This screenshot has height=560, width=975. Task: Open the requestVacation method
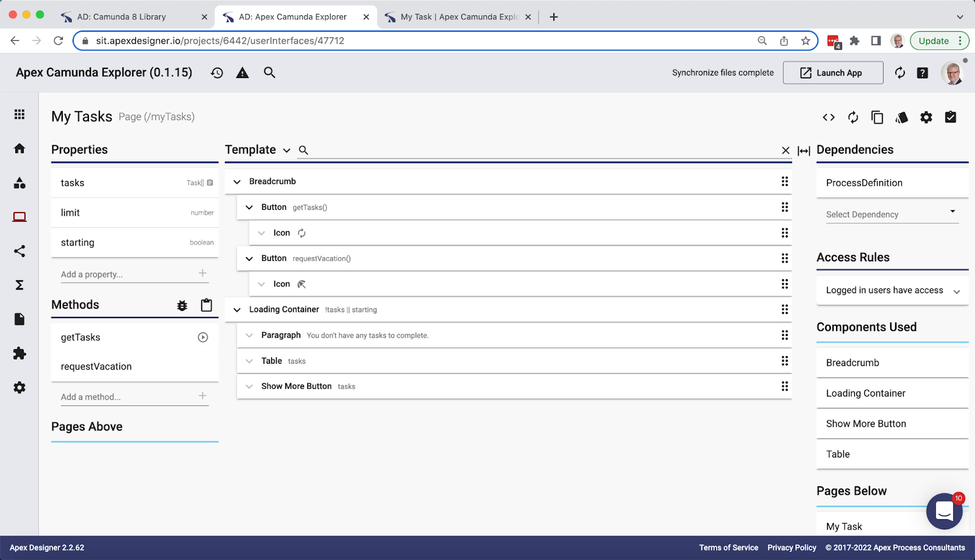[135, 367]
